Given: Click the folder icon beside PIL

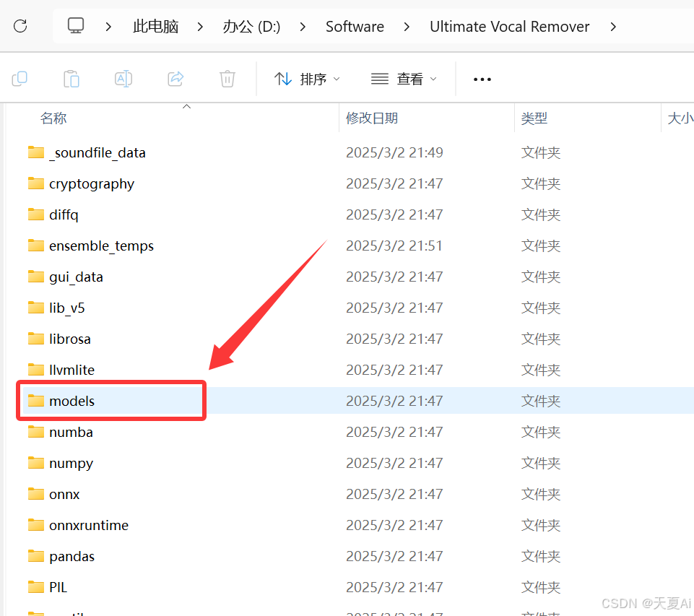Looking at the screenshot, I should pos(36,587).
